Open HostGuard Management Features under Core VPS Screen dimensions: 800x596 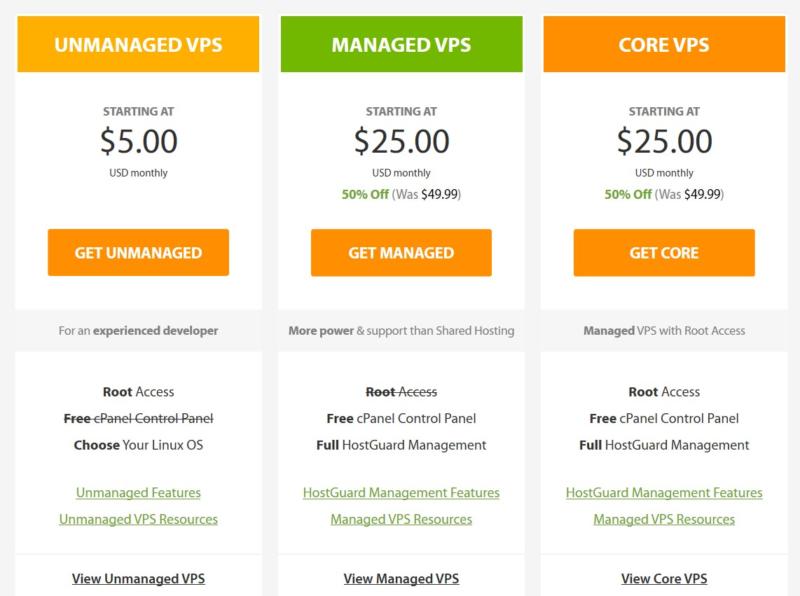pyautogui.click(x=664, y=493)
